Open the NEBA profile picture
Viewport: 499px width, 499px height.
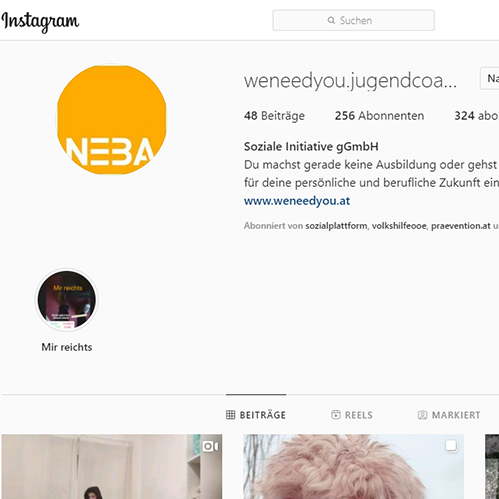[112, 119]
